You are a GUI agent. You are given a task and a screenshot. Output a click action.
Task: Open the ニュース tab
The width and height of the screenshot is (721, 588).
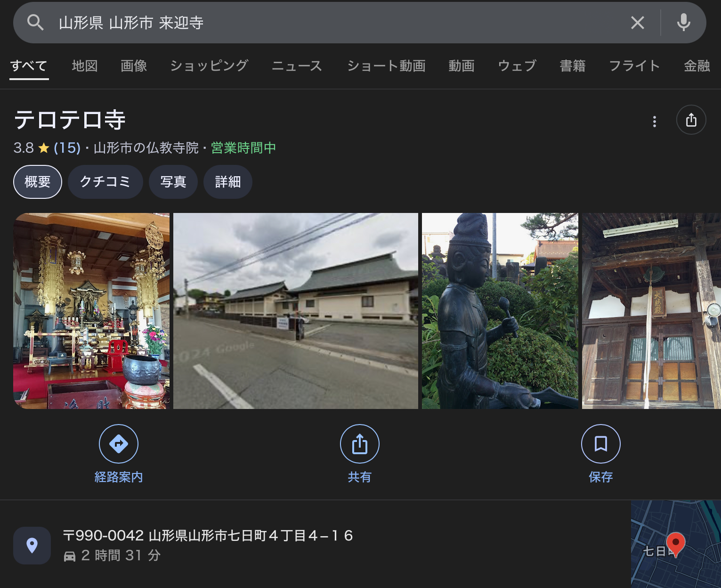(297, 66)
